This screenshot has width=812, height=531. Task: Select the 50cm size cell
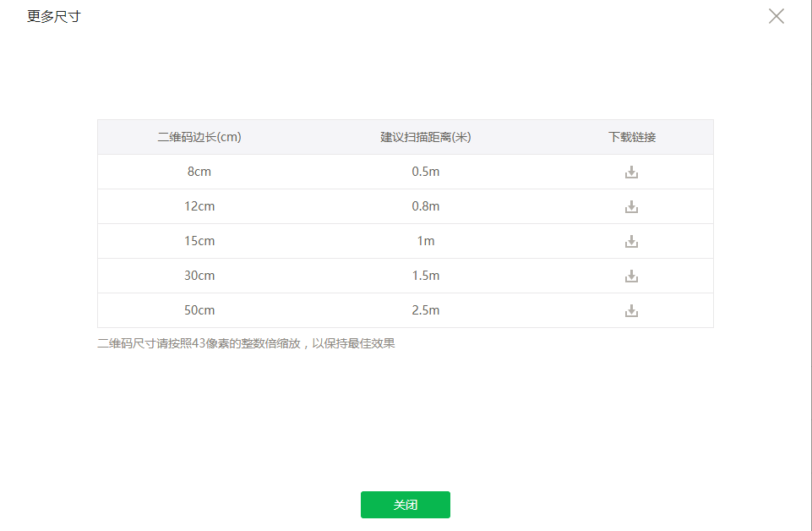click(199, 310)
